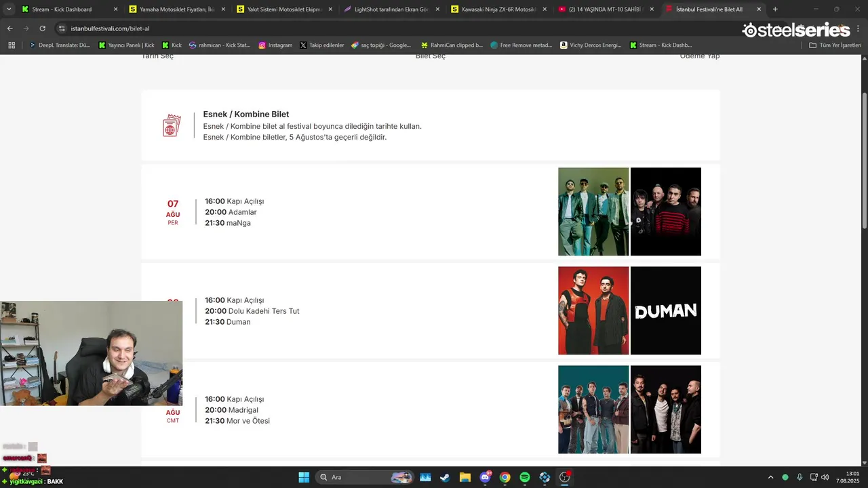
Task: Close the Kawasaki Ninja ZX-6R tab
Action: coord(545,9)
